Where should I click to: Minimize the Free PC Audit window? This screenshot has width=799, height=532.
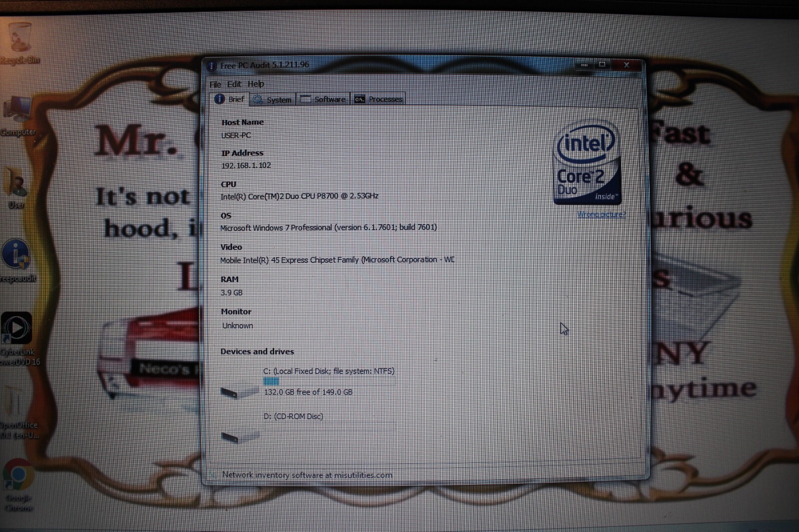point(584,65)
